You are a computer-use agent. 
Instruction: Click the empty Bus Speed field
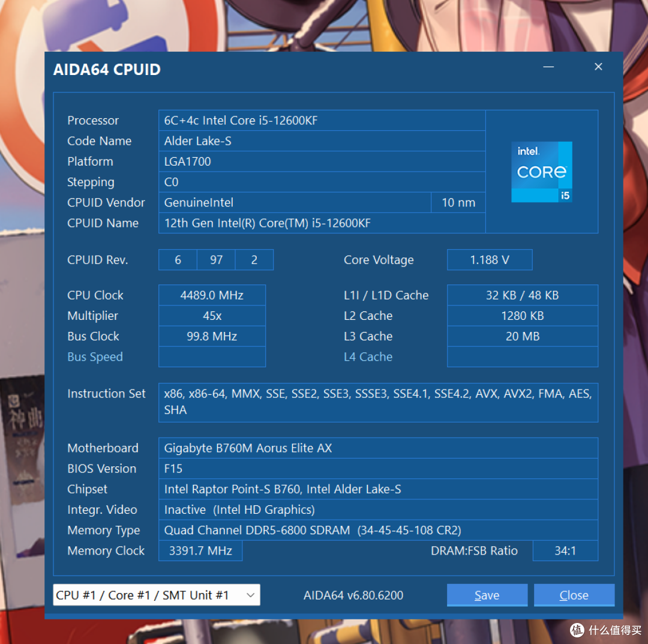pyautogui.click(x=212, y=357)
